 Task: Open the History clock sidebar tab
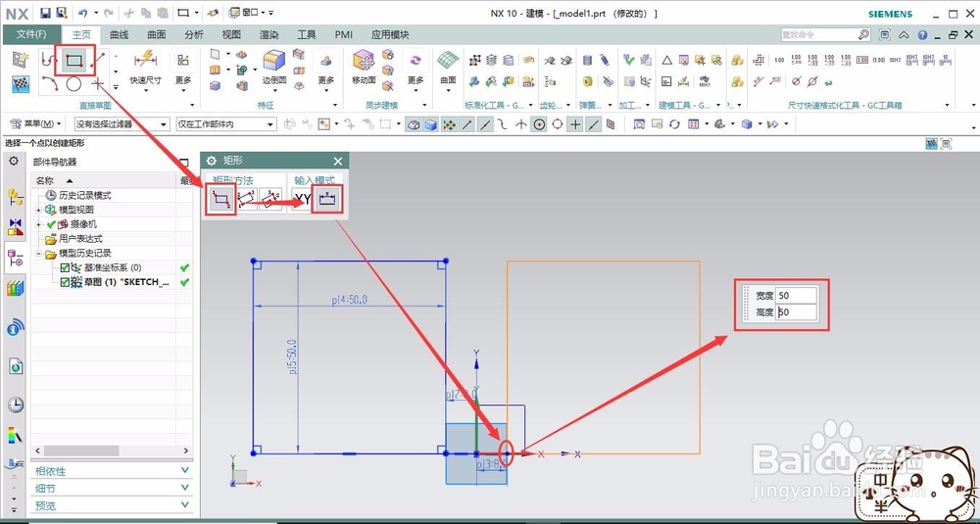pos(16,405)
